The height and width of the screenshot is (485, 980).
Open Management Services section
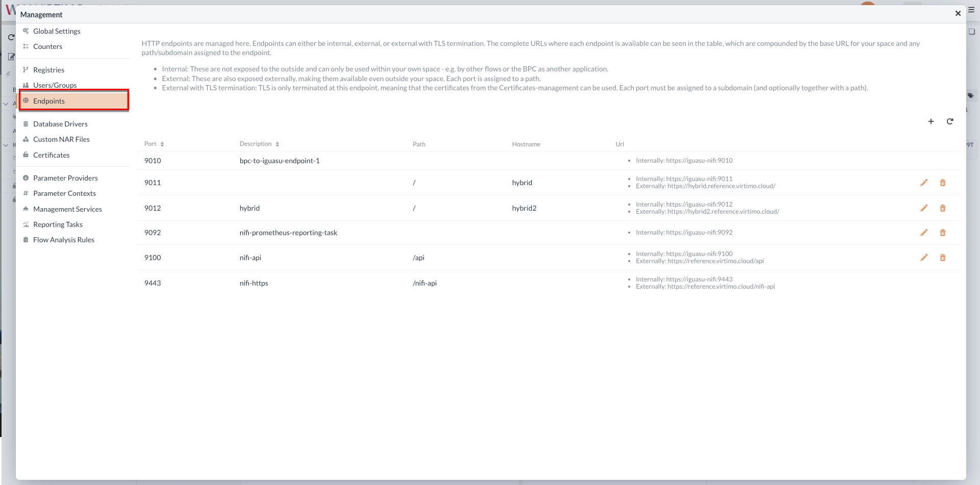[x=67, y=209]
